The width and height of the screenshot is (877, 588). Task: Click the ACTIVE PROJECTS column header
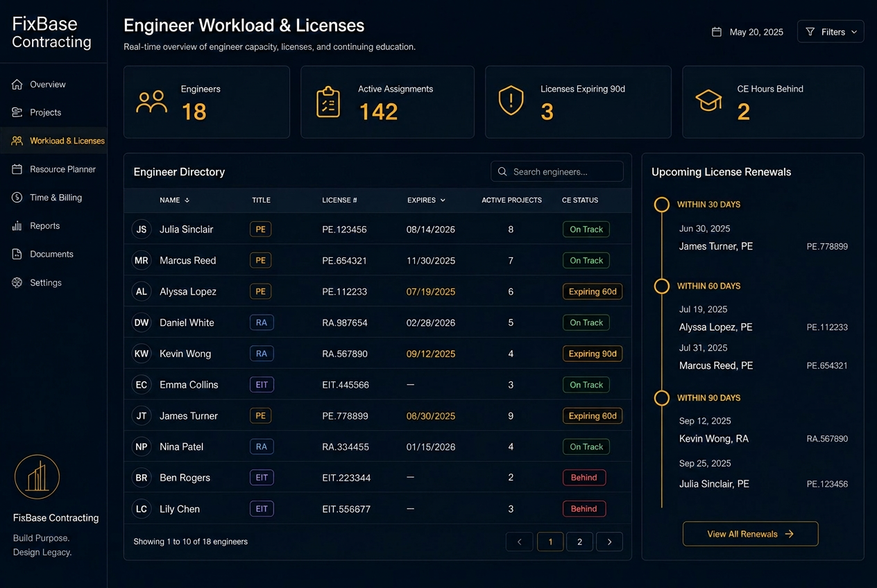pyautogui.click(x=511, y=200)
